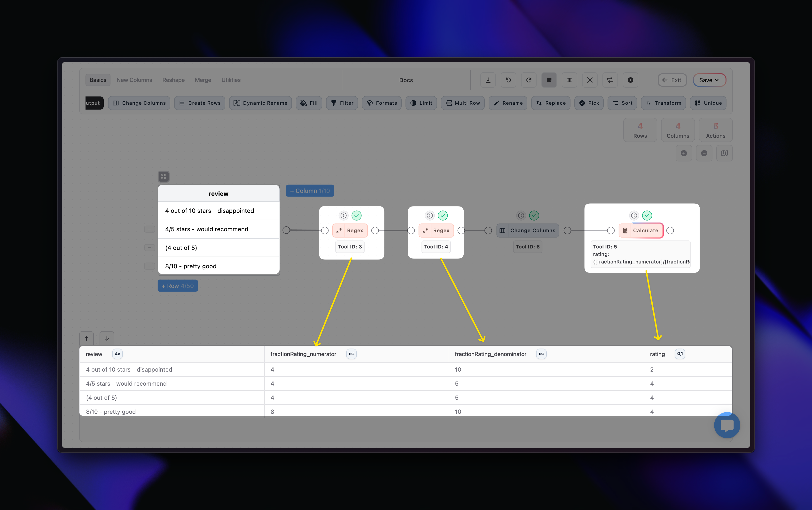Screen dimensions: 812x510
Task: Switch to the New Columns tab
Action: click(134, 80)
